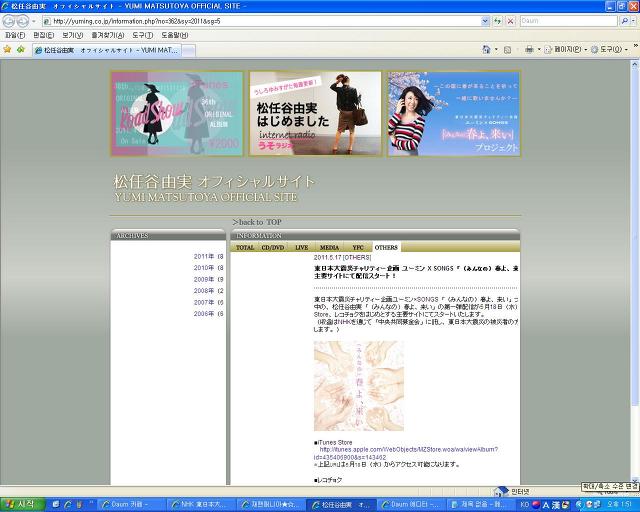This screenshot has width=640, height=512.
Task: Switch to the 제목 없음 taskbar window
Action: coord(480,505)
